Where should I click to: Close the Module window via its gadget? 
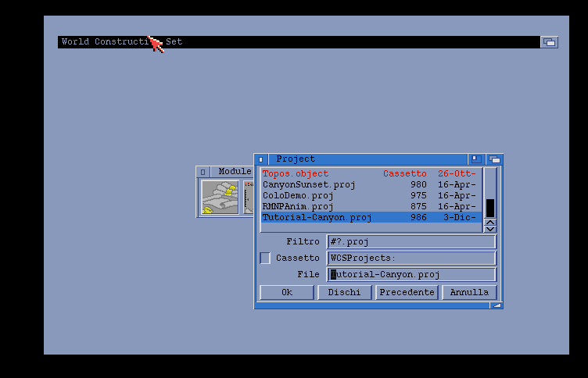(203, 172)
